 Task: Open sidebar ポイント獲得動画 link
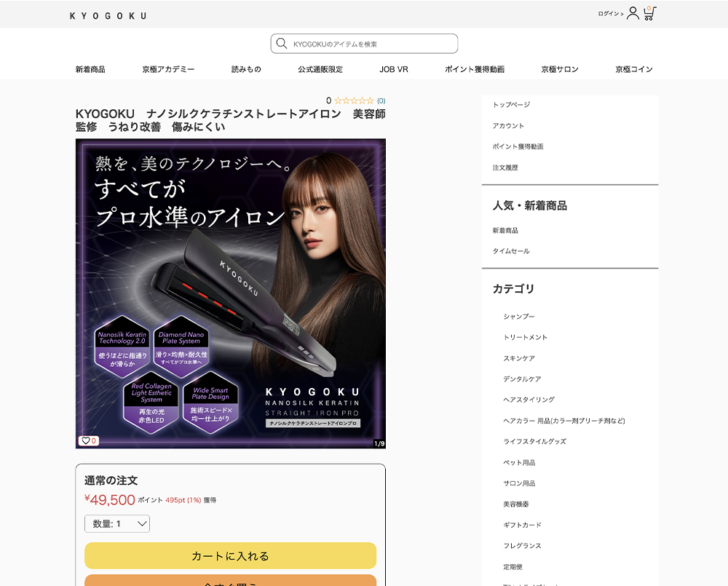coord(518,147)
